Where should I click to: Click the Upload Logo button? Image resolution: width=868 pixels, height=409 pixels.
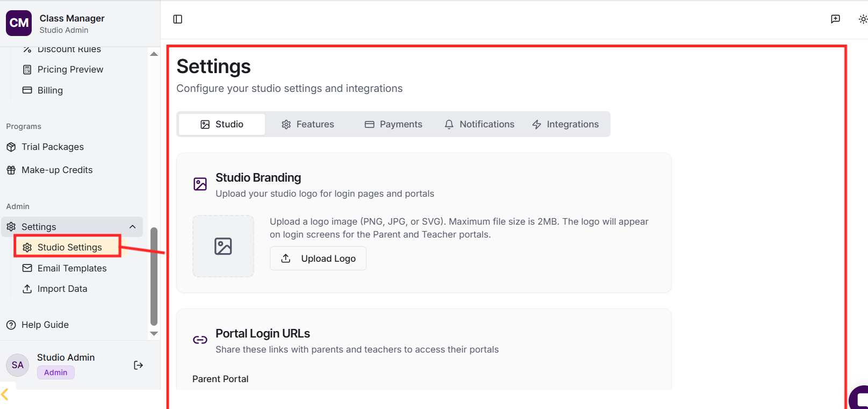pos(318,259)
